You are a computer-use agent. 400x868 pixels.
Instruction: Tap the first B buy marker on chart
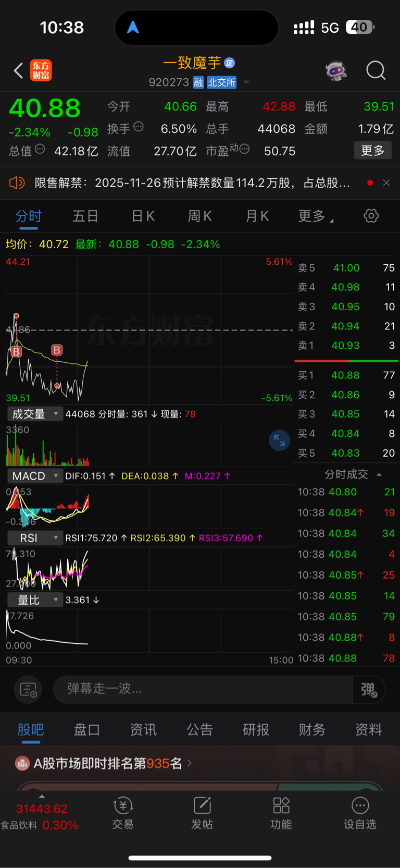16,351
